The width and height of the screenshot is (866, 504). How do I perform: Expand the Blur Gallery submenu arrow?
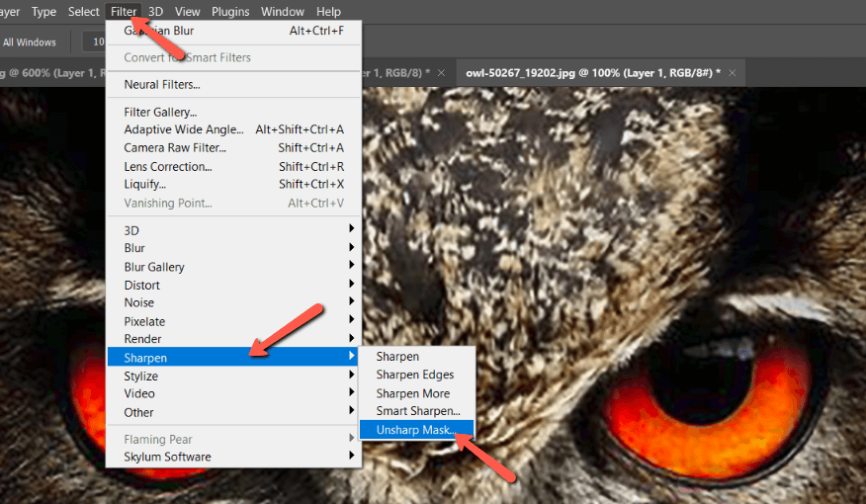coord(351,267)
